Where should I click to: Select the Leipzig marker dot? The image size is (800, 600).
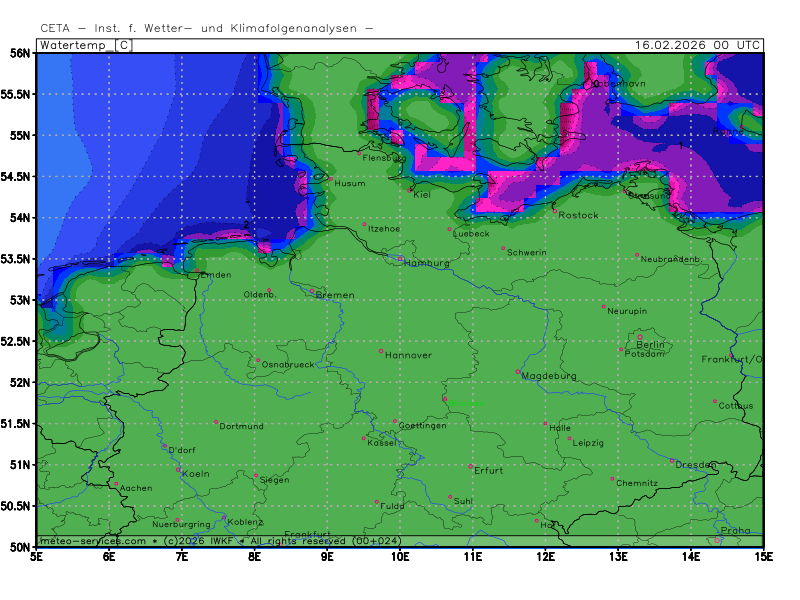coord(570,438)
